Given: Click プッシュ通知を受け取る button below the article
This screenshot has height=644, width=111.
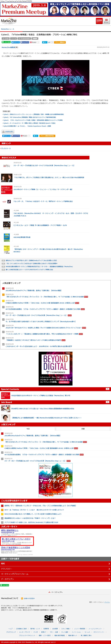Looking at the screenshot, I should [x=47, y=136].
